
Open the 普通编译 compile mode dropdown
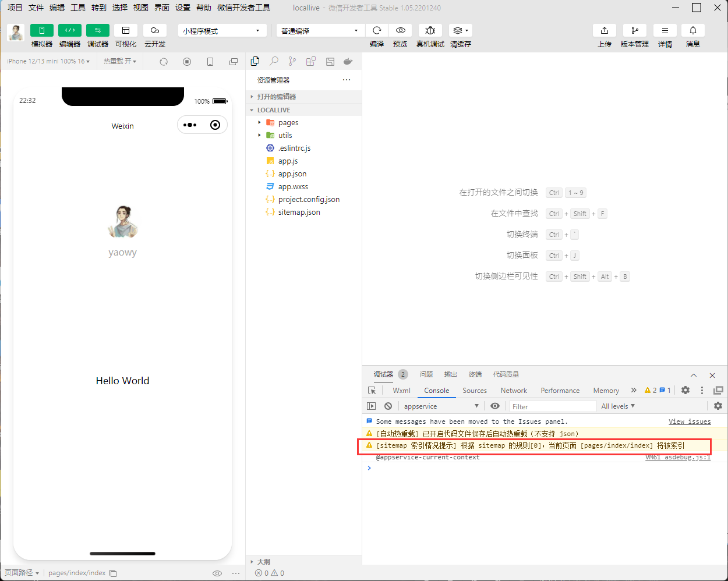320,30
